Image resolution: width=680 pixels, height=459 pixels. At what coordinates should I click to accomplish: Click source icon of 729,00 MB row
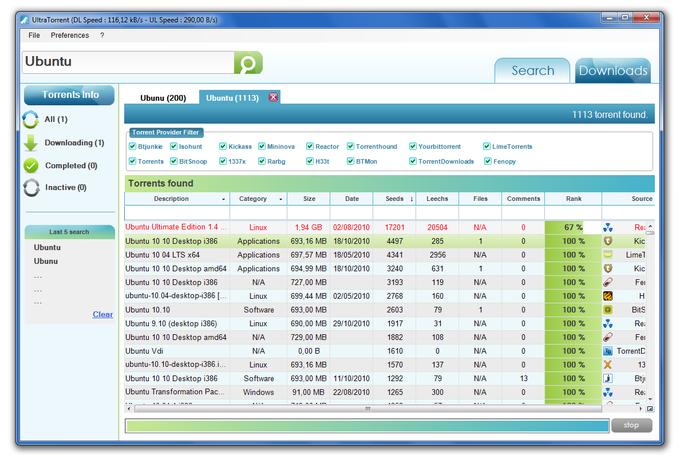(x=608, y=337)
